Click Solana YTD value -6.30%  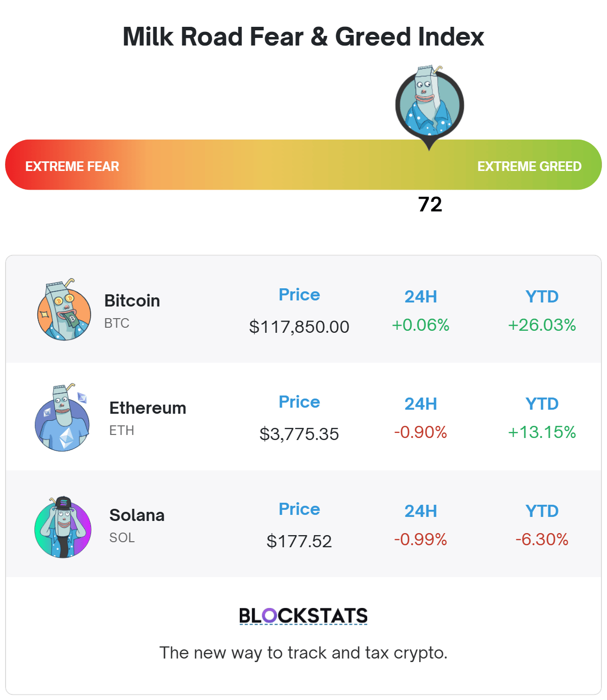(x=542, y=539)
